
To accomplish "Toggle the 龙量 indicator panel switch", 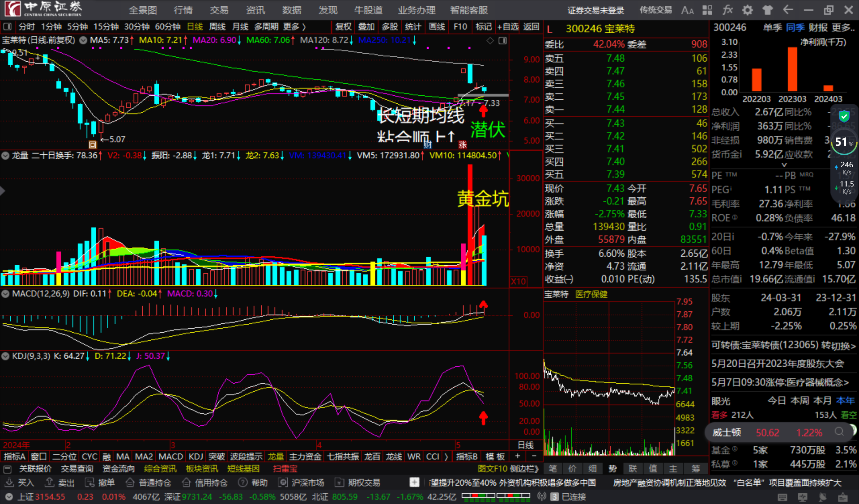I will pyautogui.click(x=5, y=155).
